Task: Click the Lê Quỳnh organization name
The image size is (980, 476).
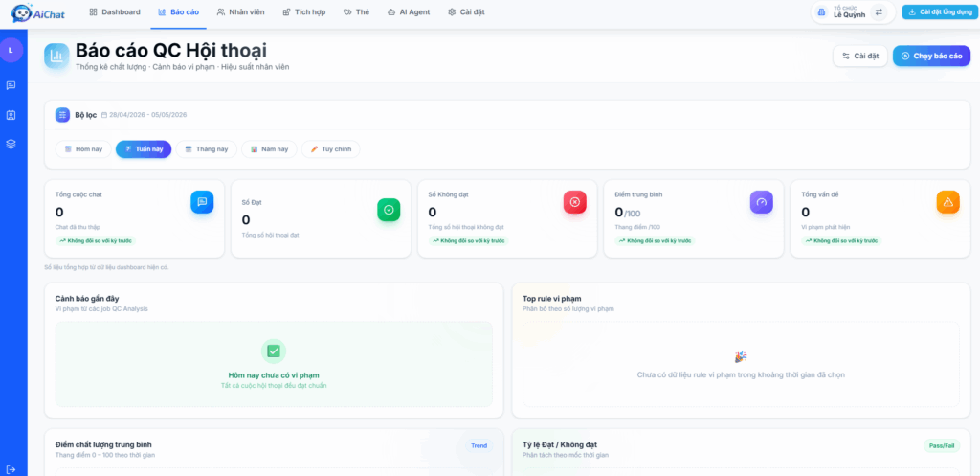Action: 850,15
